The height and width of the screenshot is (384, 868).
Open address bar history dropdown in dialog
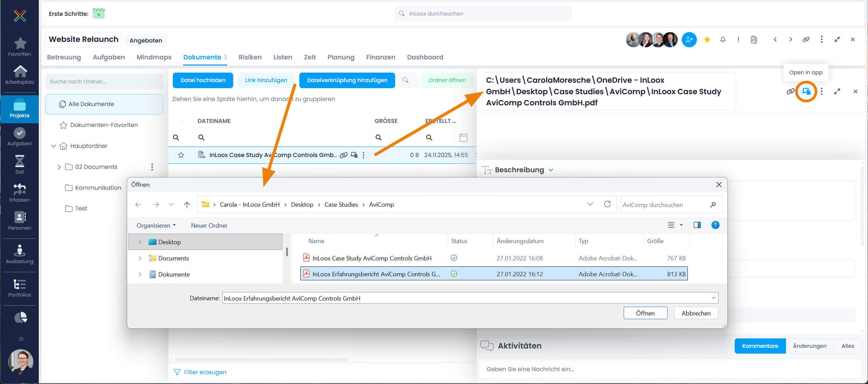[590, 204]
